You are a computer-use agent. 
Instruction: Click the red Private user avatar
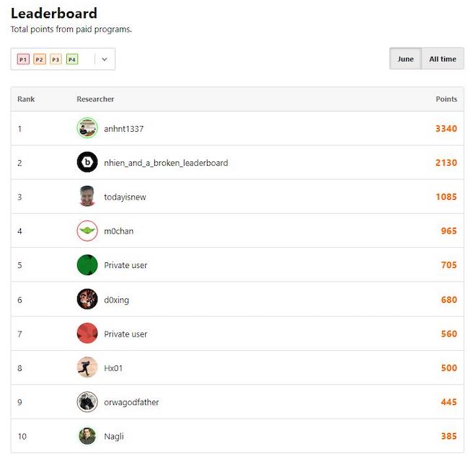[87, 334]
